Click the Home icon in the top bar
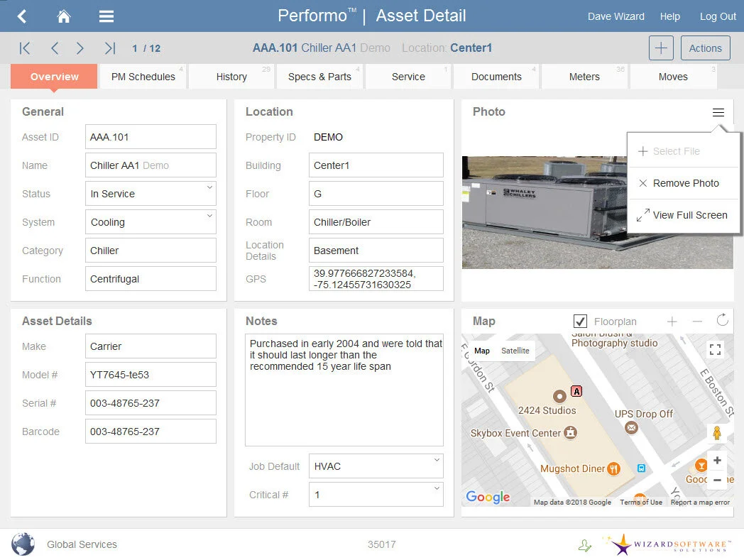Screen dimensions: 744x560 click(x=63, y=16)
